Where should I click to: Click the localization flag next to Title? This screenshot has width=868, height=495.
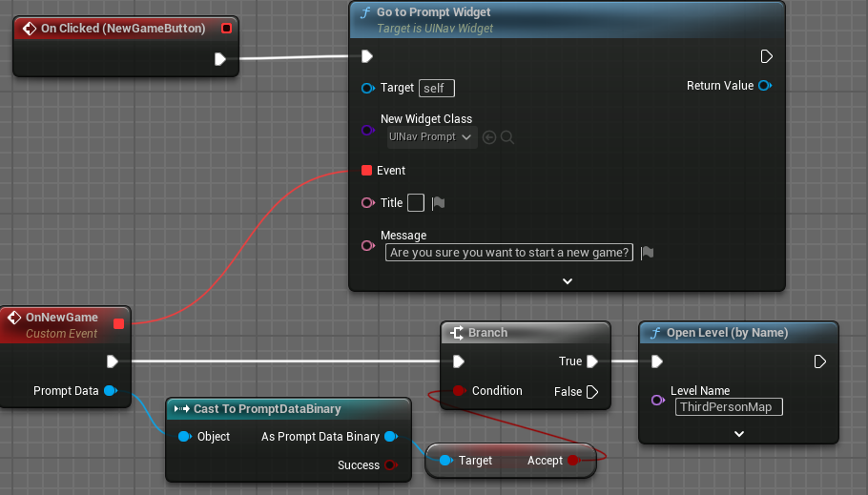click(x=438, y=203)
